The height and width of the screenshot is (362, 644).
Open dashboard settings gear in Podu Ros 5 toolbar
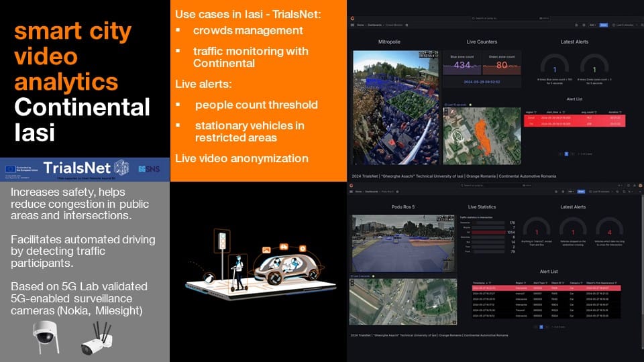coord(563,192)
